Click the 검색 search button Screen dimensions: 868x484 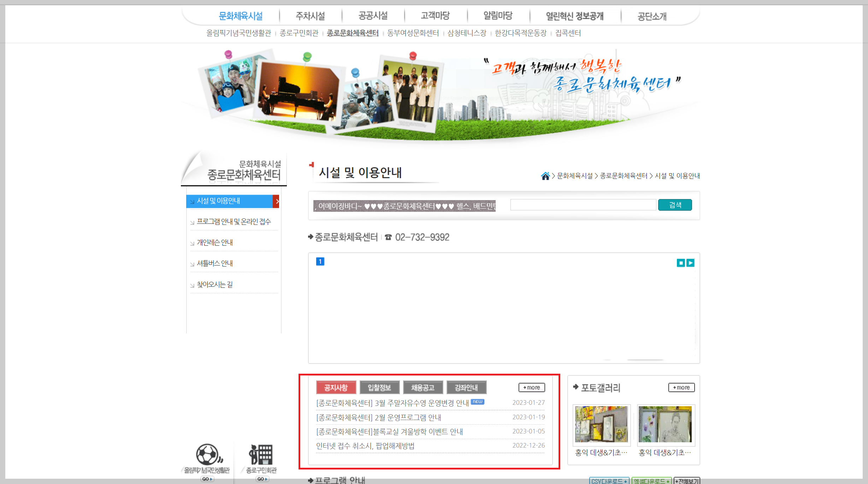click(675, 205)
